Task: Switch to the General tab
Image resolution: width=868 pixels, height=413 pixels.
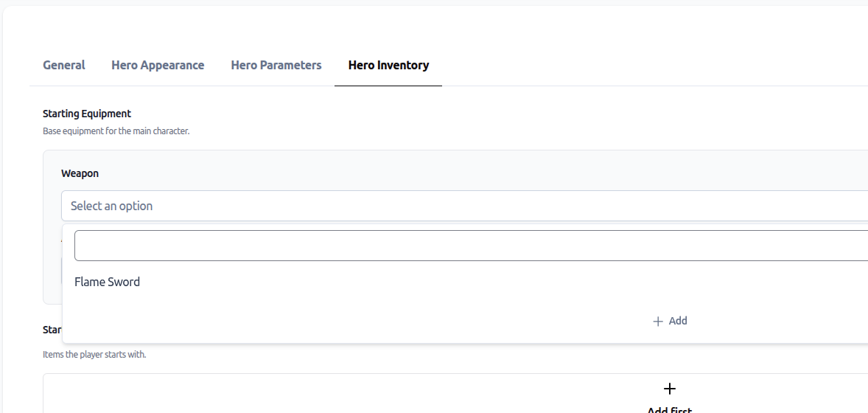Action: coord(64,65)
